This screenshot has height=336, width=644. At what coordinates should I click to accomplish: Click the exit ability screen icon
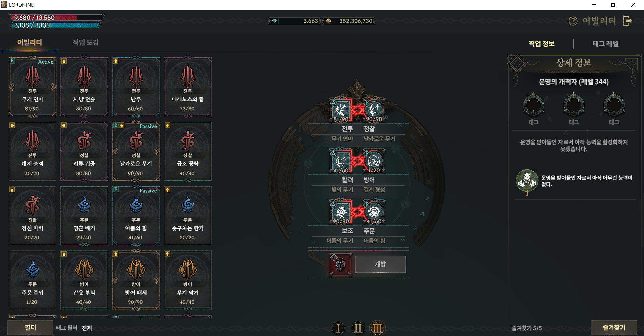tap(627, 21)
